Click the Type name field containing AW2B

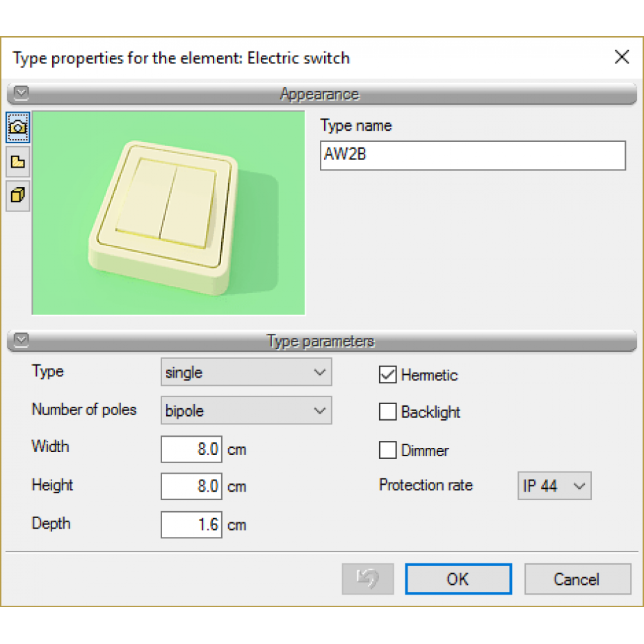pos(473,155)
